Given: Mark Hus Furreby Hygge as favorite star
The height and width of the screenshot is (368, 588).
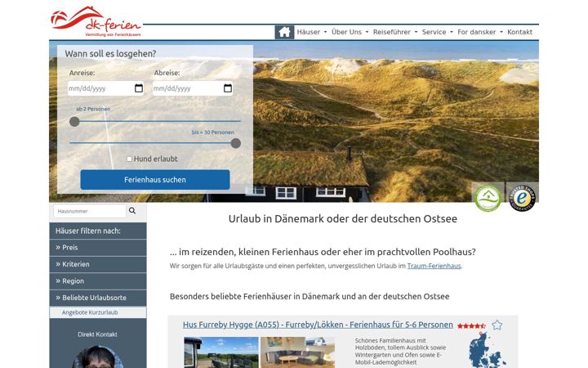Looking at the screenshot, I should pyautogui.click(x=497, y=325).
